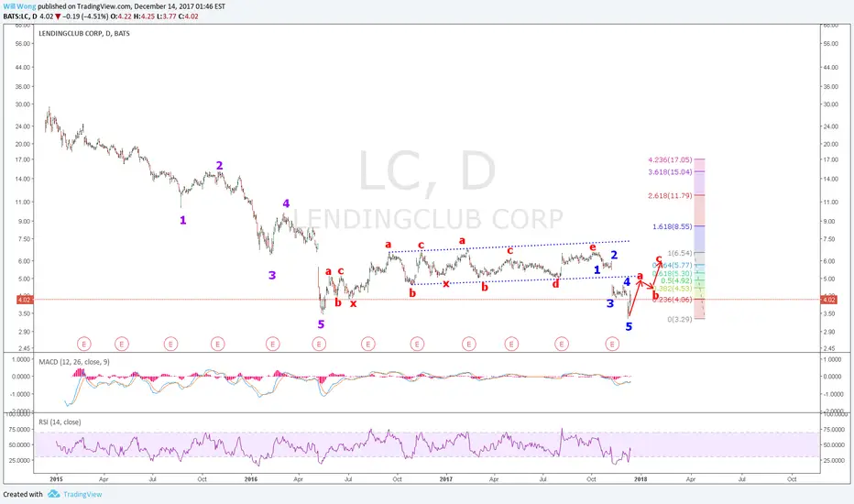854x504 pixels.
Task: Select the 1(6.54) Fibonacci level label
Action: click(680, 253)
